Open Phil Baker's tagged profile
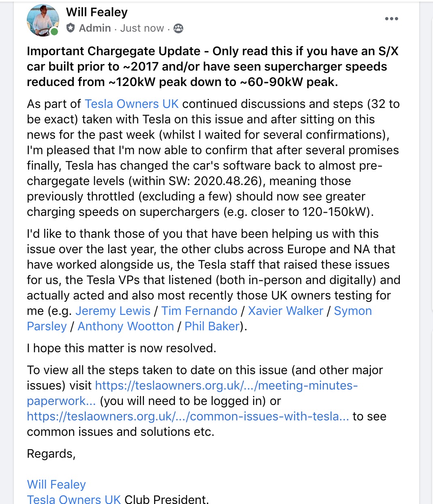The height and width of the screenshot is (504, 433). (x=211, y=326)
